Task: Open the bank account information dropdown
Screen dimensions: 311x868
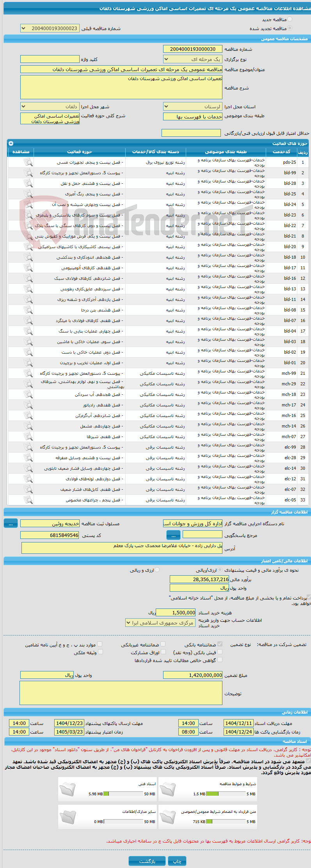Action: click(x=161, y=623)
